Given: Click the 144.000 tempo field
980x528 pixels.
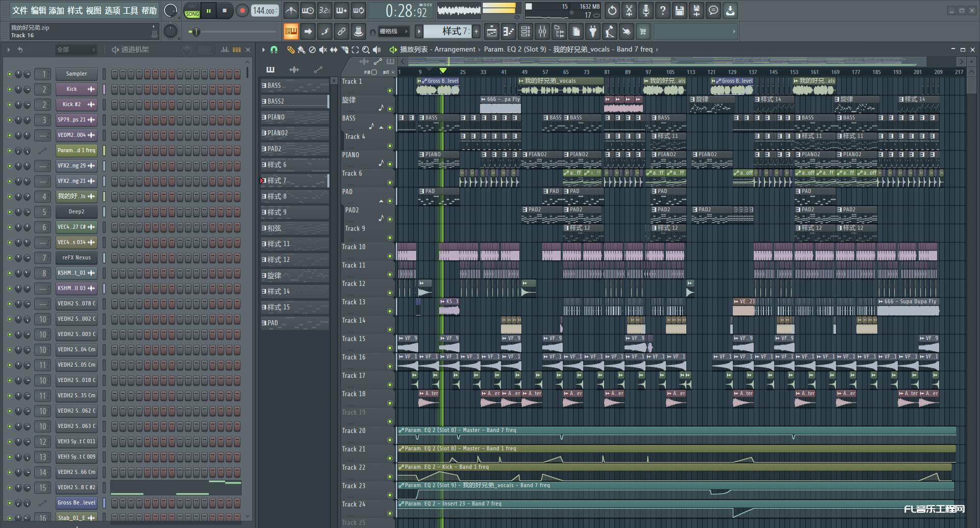Looking at the screenshot, I should click(x=265, y=11).
